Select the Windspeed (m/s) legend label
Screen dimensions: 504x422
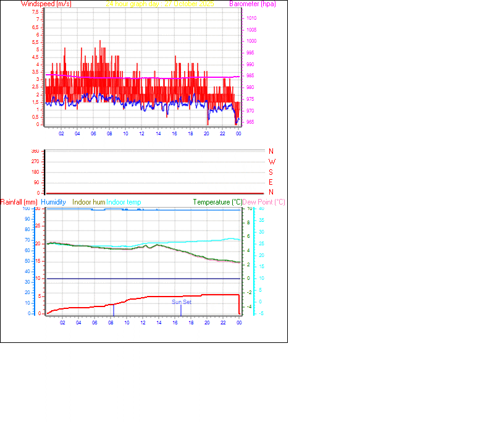tap(46, 4)
